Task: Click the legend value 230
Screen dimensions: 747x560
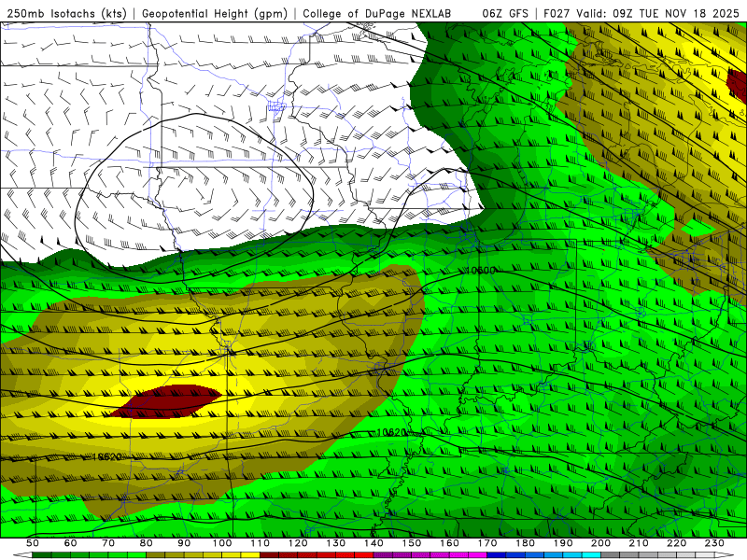Action: pos(714,543)
